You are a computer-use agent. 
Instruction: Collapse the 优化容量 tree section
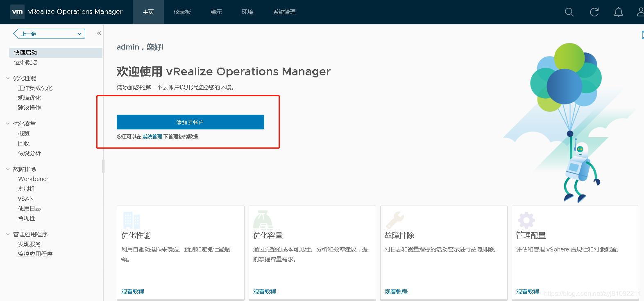click(8, 124)
